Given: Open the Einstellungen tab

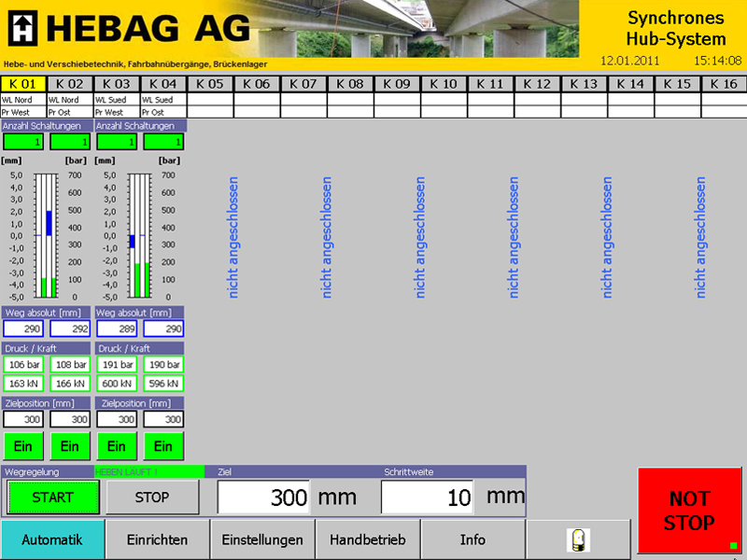Looking at the screenshot, I should coord(262,539).
